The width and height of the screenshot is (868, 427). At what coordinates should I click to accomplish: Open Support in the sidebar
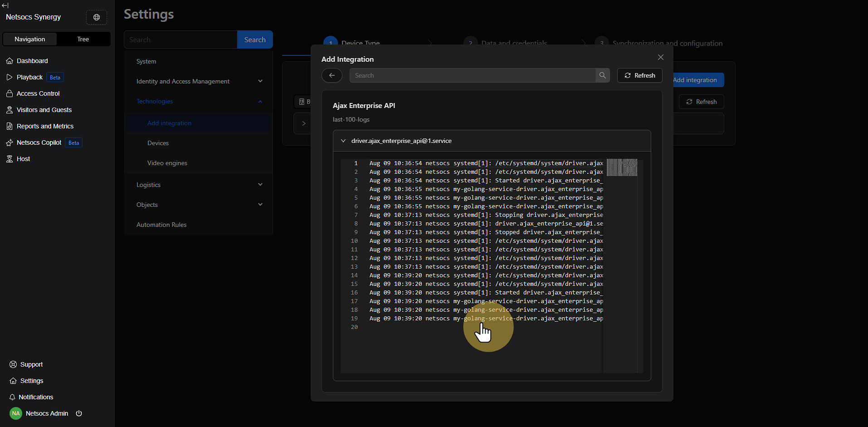click(31, 364)
